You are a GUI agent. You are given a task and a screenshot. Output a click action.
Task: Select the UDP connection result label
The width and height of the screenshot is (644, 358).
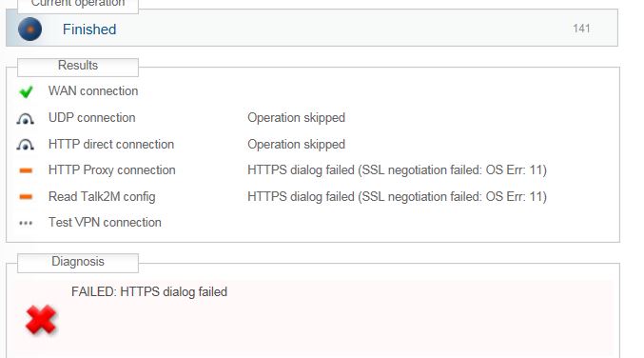(x=92, y=117)
